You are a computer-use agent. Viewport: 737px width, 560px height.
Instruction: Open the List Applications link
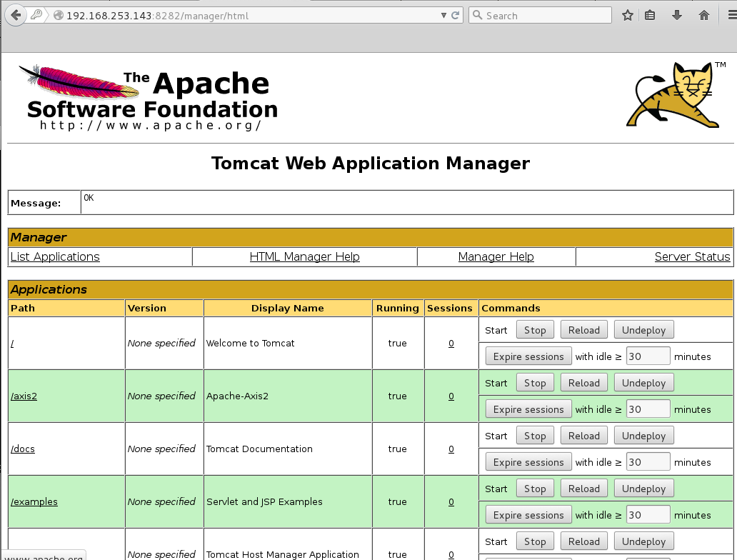pos(55,256)
